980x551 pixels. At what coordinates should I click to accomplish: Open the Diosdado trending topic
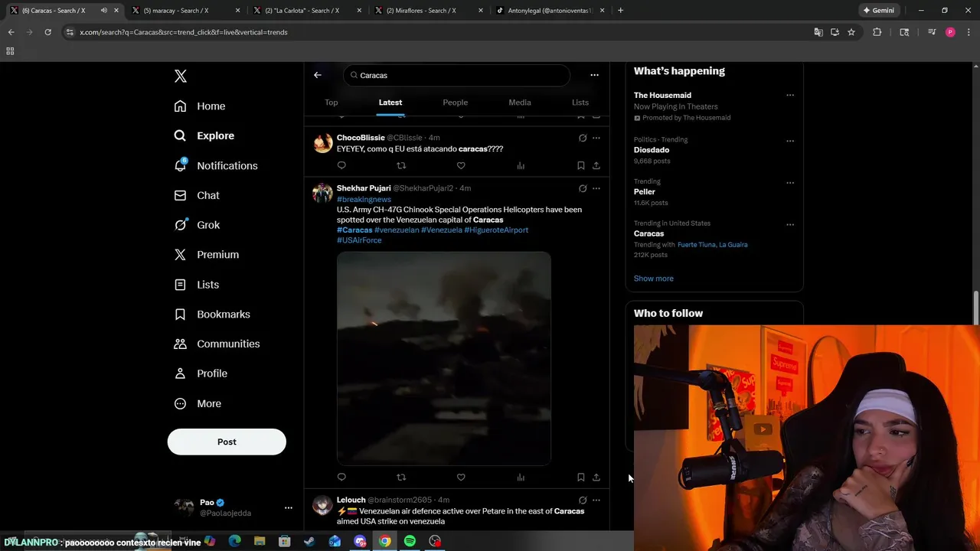652,150
